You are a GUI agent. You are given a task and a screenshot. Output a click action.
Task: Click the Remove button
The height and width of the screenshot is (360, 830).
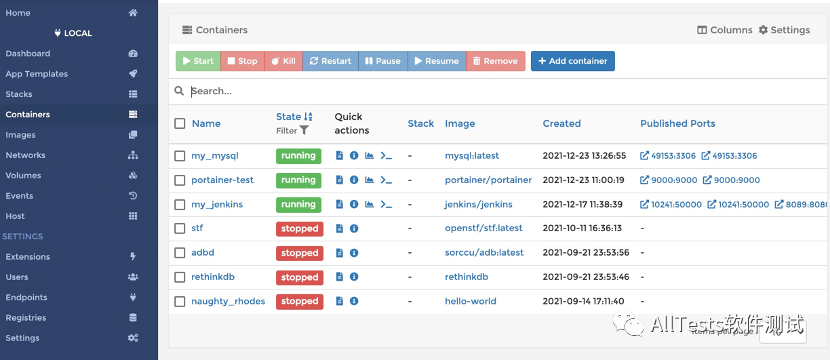495,61
